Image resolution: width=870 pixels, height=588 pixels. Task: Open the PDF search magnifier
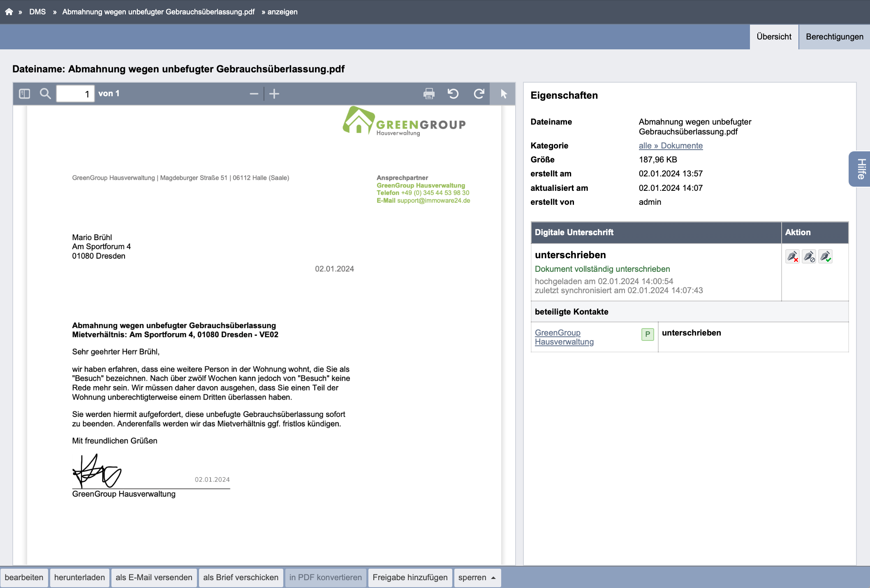[45, 94]
